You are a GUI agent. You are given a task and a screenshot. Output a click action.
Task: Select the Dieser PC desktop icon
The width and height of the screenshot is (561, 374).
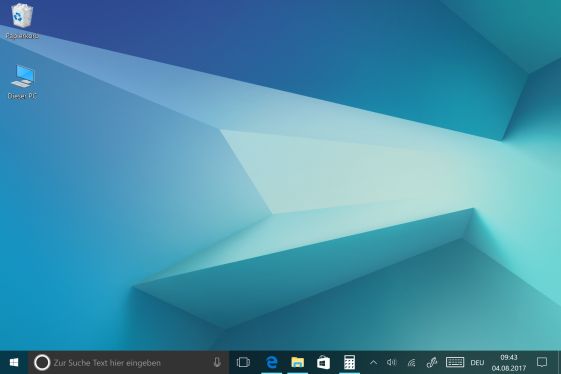22,82
